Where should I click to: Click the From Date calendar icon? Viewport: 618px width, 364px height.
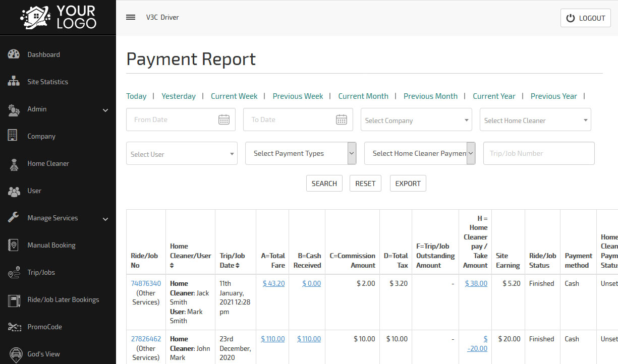[x=224, y=119]
